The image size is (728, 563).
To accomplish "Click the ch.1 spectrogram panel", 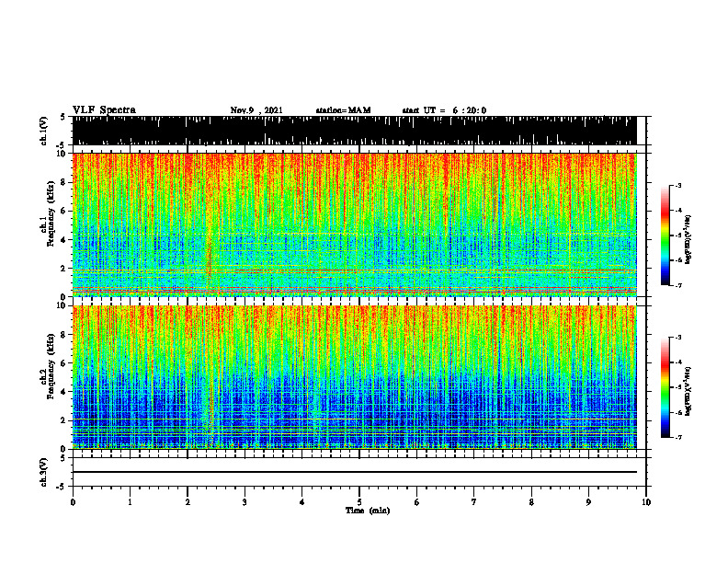I will pos(354,224).
